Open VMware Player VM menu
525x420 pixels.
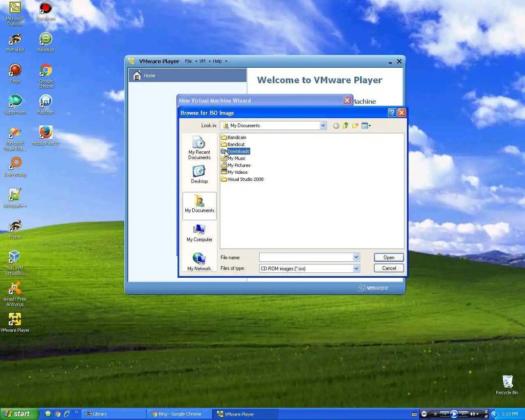[205, 61]
